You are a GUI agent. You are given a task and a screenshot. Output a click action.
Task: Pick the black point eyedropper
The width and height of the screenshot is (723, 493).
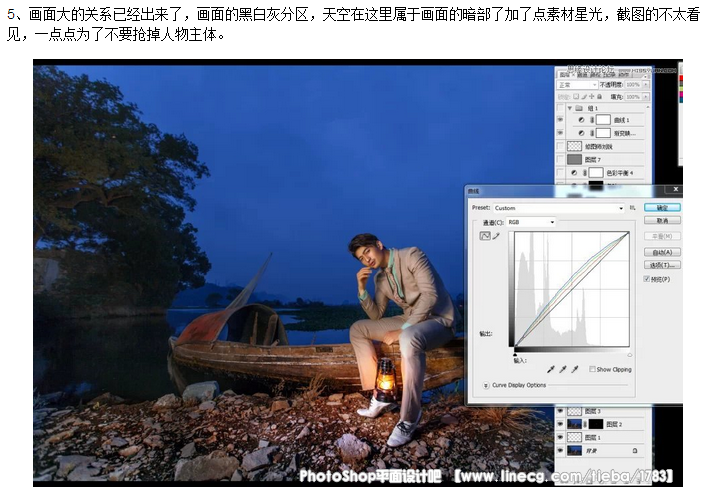(550, 369)
